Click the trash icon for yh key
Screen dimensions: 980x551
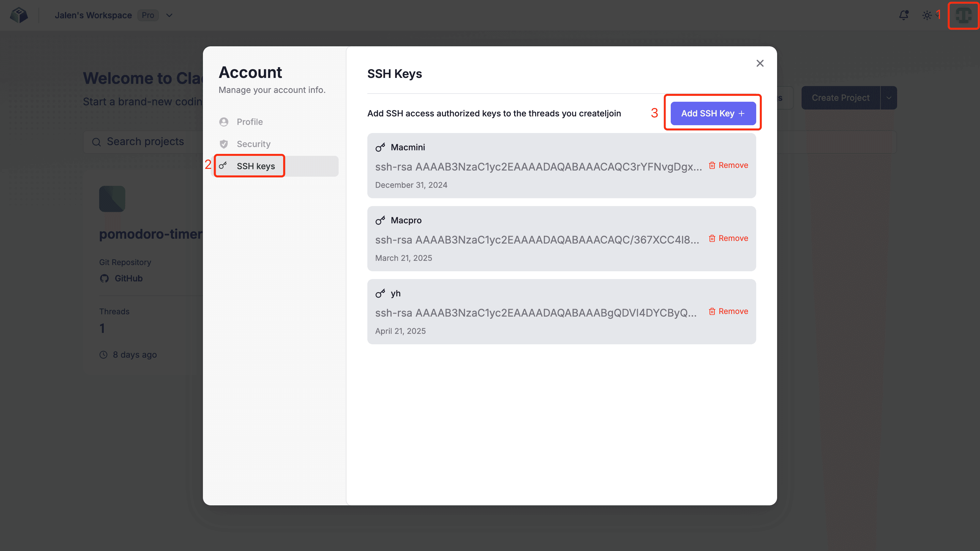click(x=712, y=311)
